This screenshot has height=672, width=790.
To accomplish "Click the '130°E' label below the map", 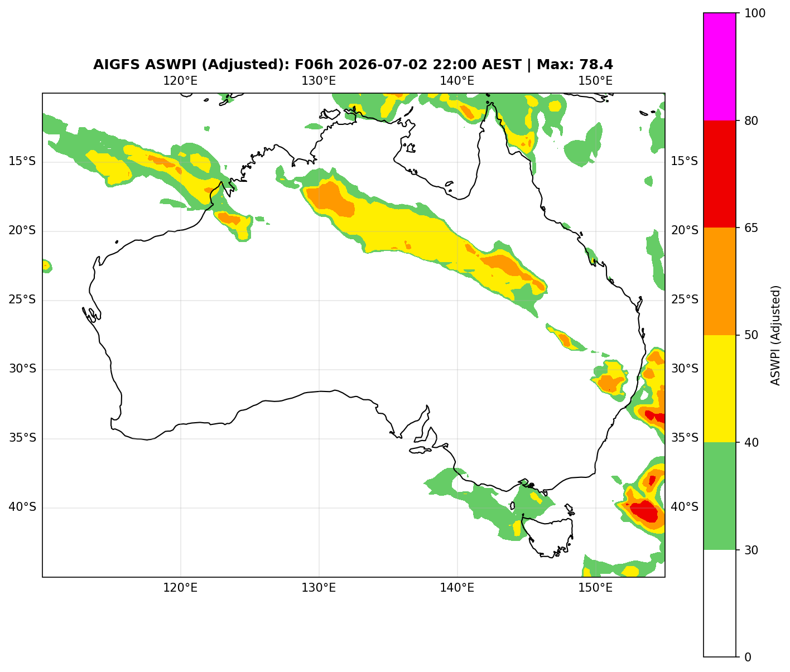I will coord(319,588).
